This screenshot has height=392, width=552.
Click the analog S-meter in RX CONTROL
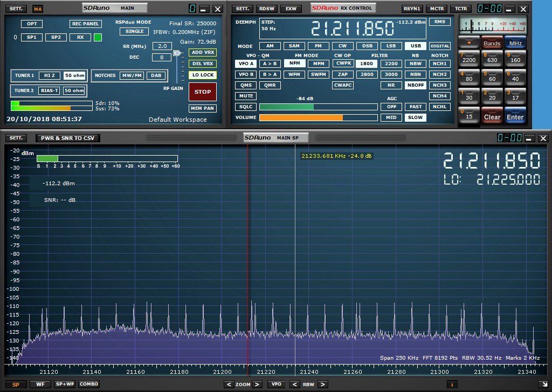click(493, 25)
